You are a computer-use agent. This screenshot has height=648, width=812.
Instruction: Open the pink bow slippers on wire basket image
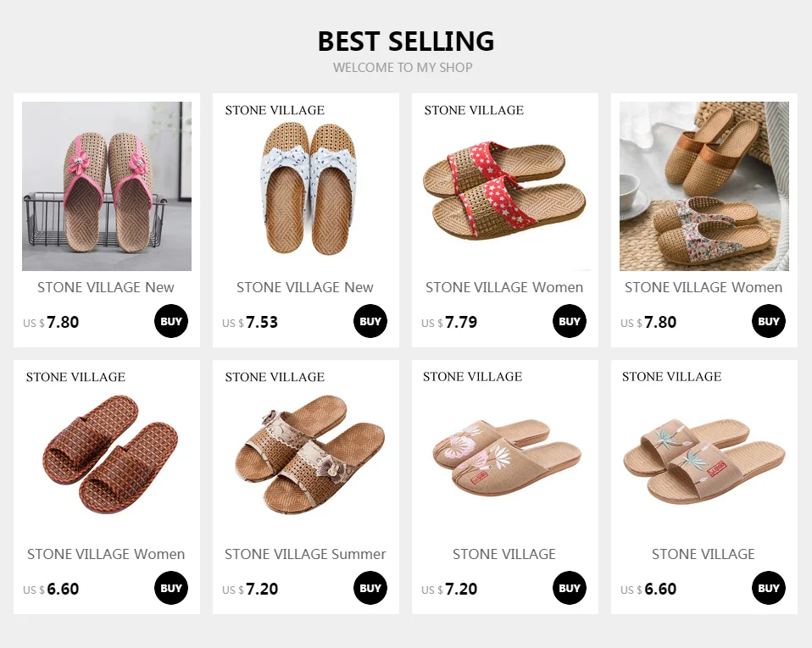coord(107,186)
